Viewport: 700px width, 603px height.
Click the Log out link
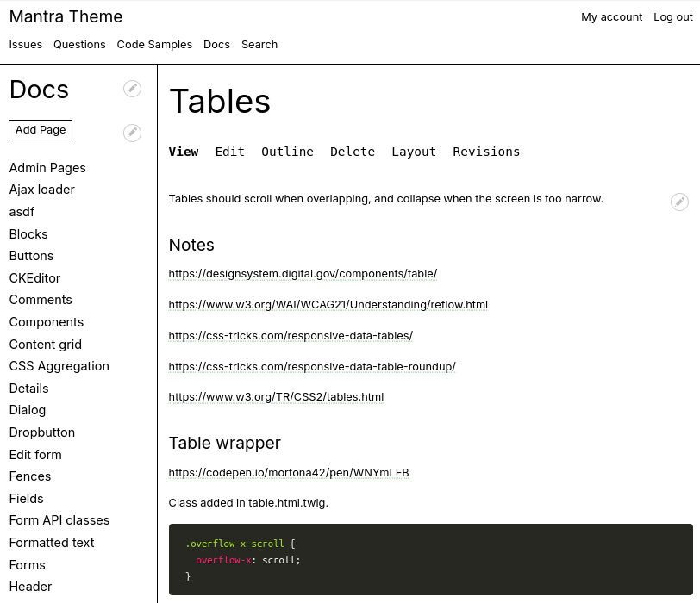click(672, 17)
